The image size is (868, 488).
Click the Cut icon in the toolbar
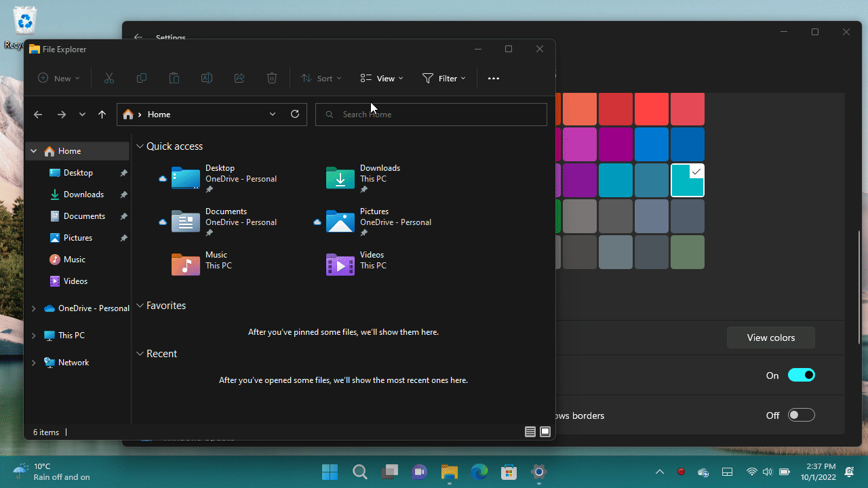(109, 78)
